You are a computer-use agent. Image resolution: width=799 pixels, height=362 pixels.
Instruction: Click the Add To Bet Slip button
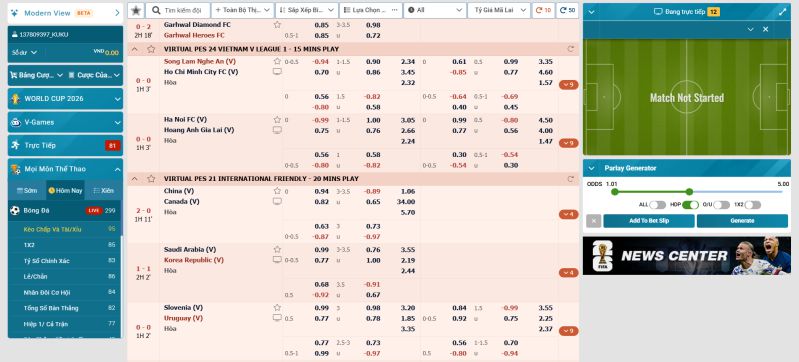click(649, 221)
